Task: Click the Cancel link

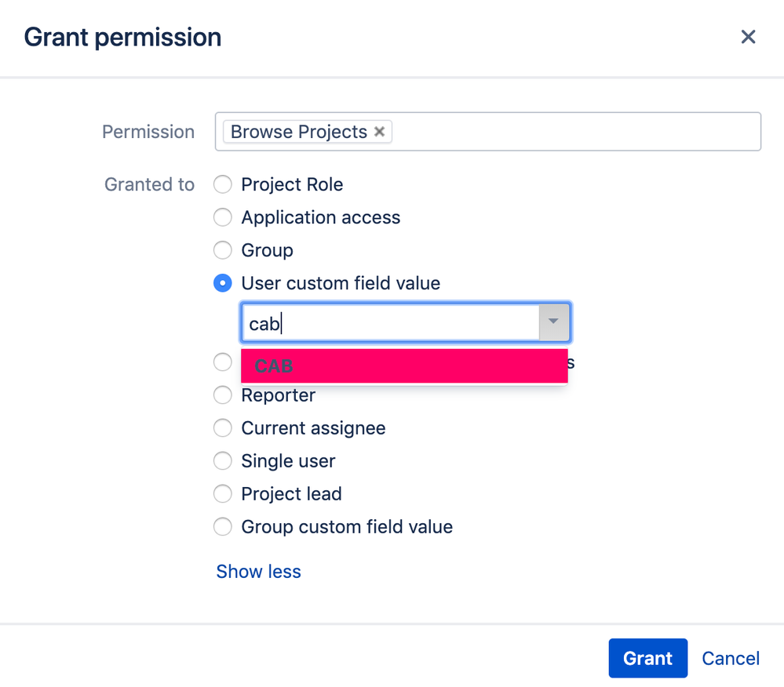Action: [730, 658]
